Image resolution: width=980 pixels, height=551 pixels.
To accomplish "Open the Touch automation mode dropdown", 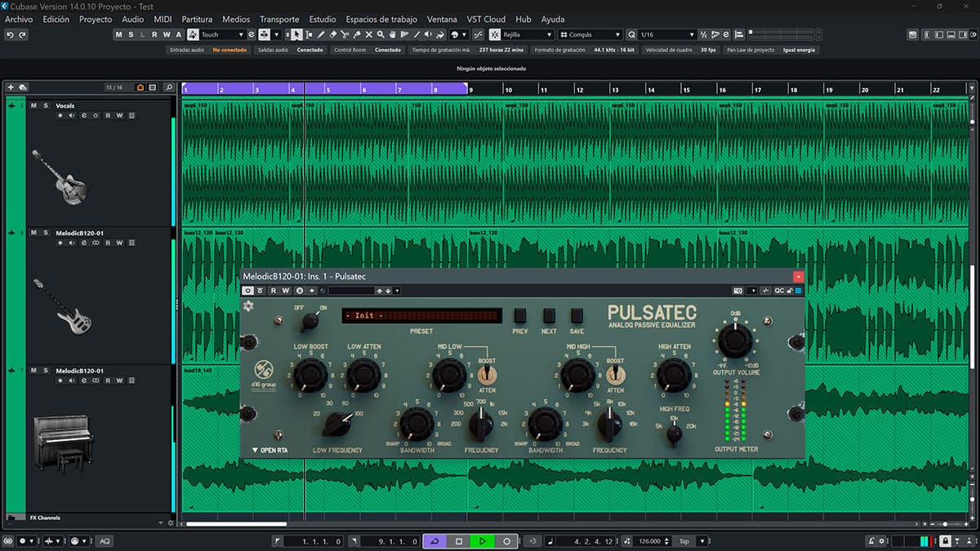I will pyautogui.click(x=222, y=35).
